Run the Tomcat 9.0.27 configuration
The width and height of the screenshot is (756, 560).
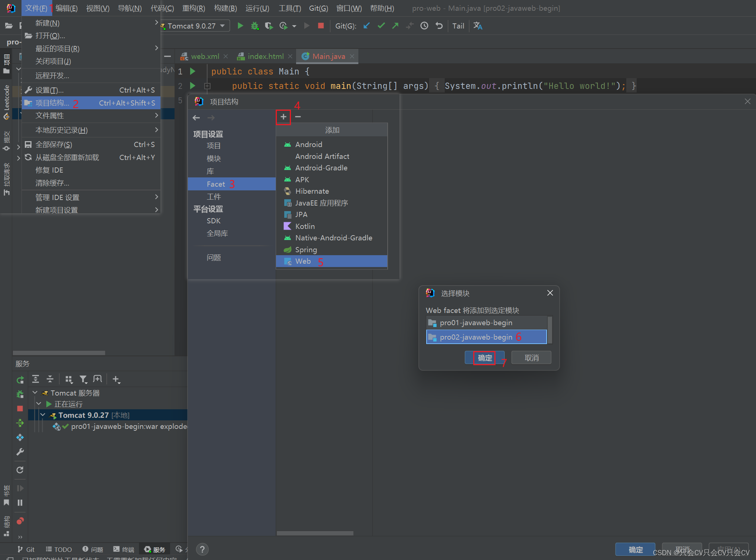coord(240,26)
